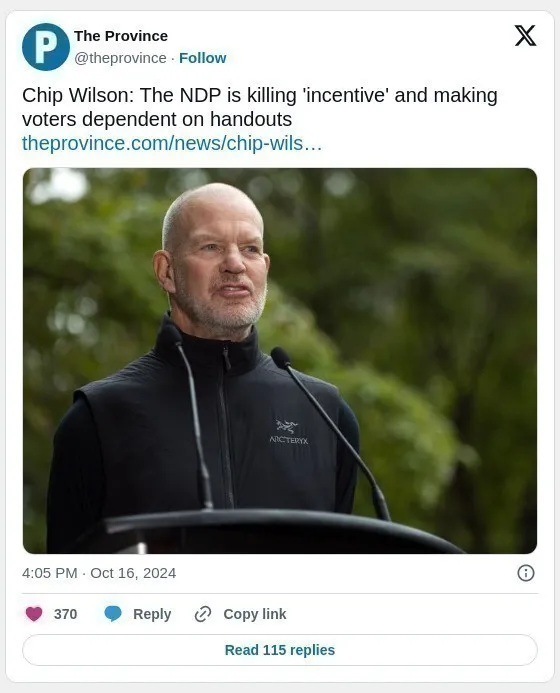This screenshot has height=693, width=560.
Task: Click The Province display name
Action: (121, 36)
